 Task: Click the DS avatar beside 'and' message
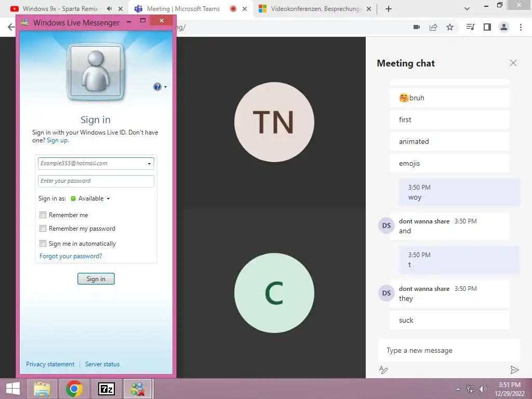(x=387, y=225)
